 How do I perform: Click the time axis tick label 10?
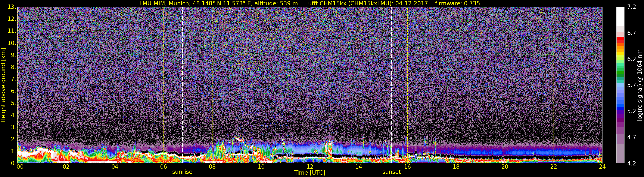click(261, 167)
